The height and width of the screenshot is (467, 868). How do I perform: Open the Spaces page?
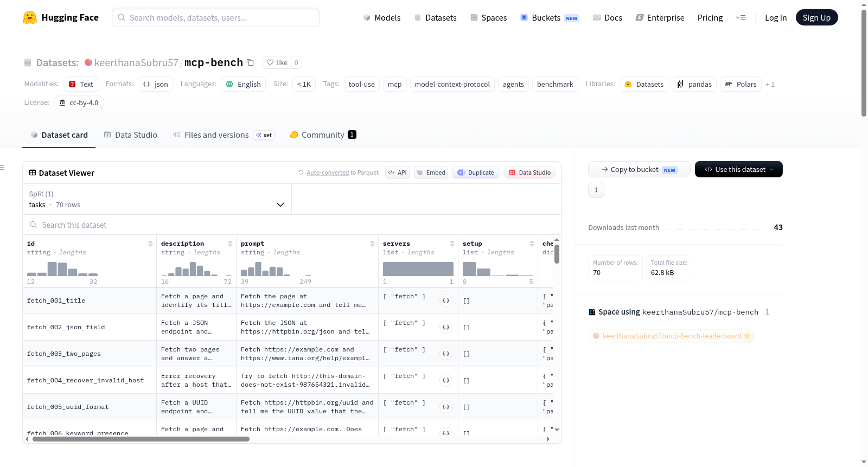tap(489, 17)
